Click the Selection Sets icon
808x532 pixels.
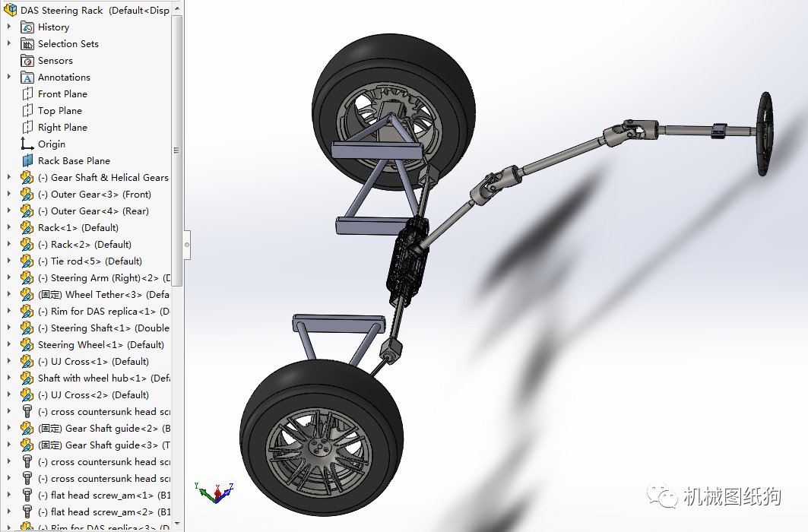(26, 43)
